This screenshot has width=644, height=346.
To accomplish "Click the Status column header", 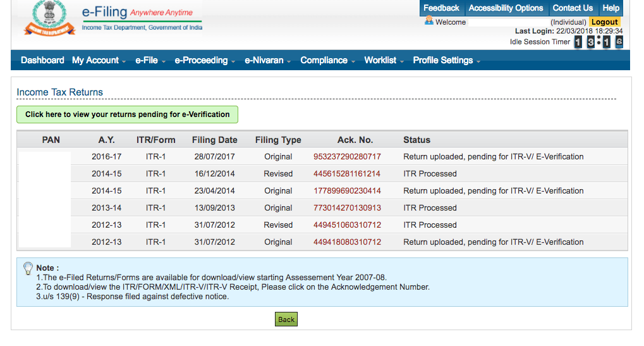I will (x=417, y=140).
